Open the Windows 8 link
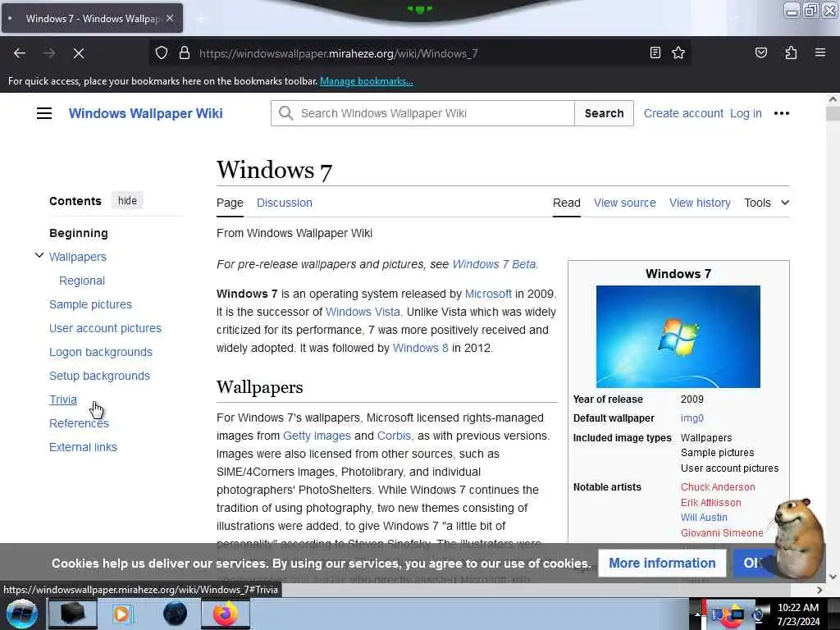Image resolution: width=840 pixels, height=630 pixels. (421, 348)
